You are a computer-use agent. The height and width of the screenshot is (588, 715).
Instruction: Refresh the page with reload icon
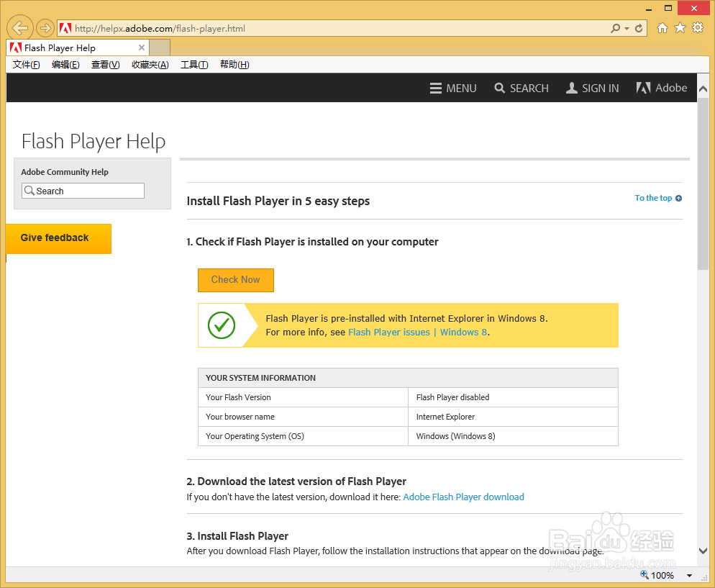[x=639, y=28]
